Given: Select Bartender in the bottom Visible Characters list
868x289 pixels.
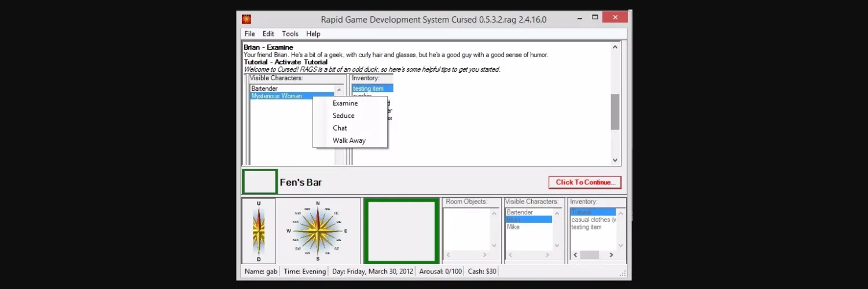Looking at the screenshot, I should [x=520, y=212].
